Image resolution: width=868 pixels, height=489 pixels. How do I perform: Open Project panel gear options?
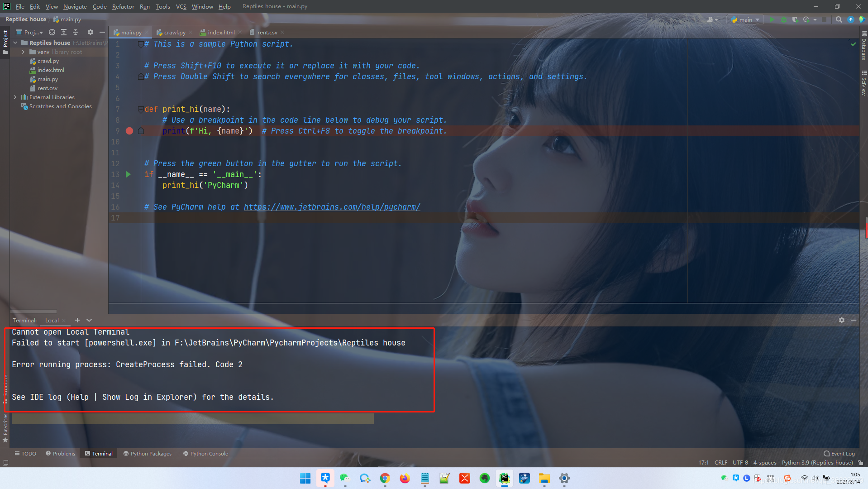pyautogui.click(x=91, y=32)
